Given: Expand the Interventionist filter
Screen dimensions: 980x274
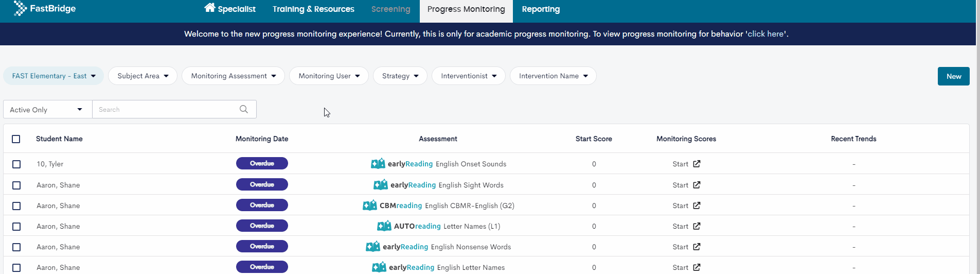Looking at the screenshot, I should pos(468,76).
